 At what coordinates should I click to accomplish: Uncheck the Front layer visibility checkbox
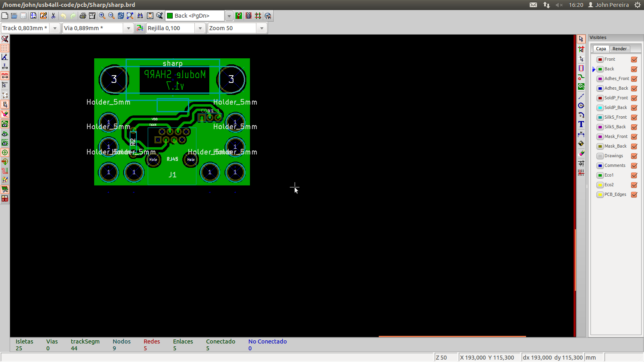634,60
